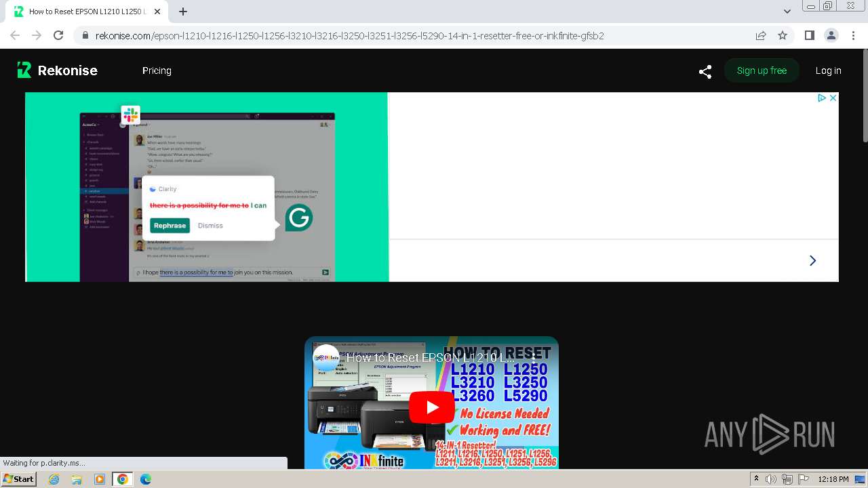Open Microsoft Edge from taskbar
This screenshot has height=488, width=868.
[145, 479]
